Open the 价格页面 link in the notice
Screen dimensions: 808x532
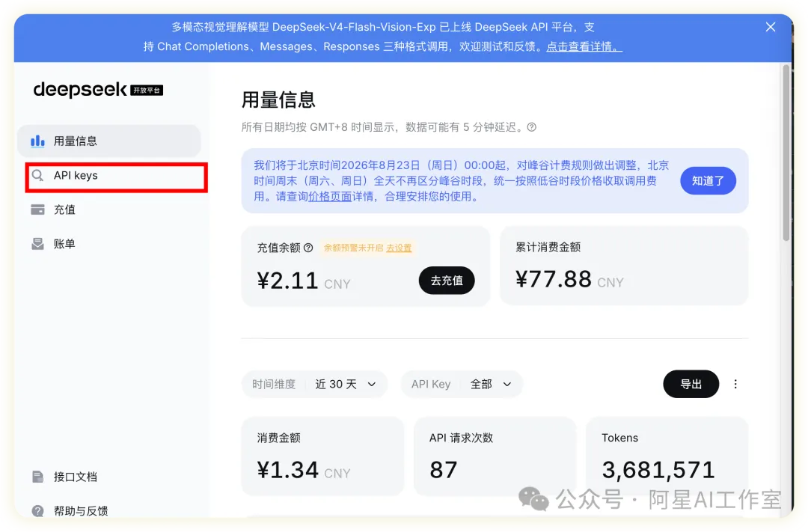tap(330, 196)
